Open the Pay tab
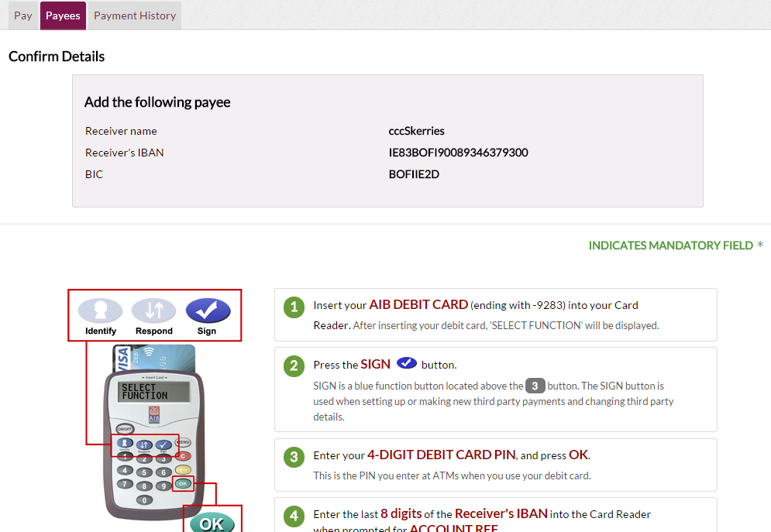Image resolution: width=771 pixels, height=532 pixels. coord(23,15)
